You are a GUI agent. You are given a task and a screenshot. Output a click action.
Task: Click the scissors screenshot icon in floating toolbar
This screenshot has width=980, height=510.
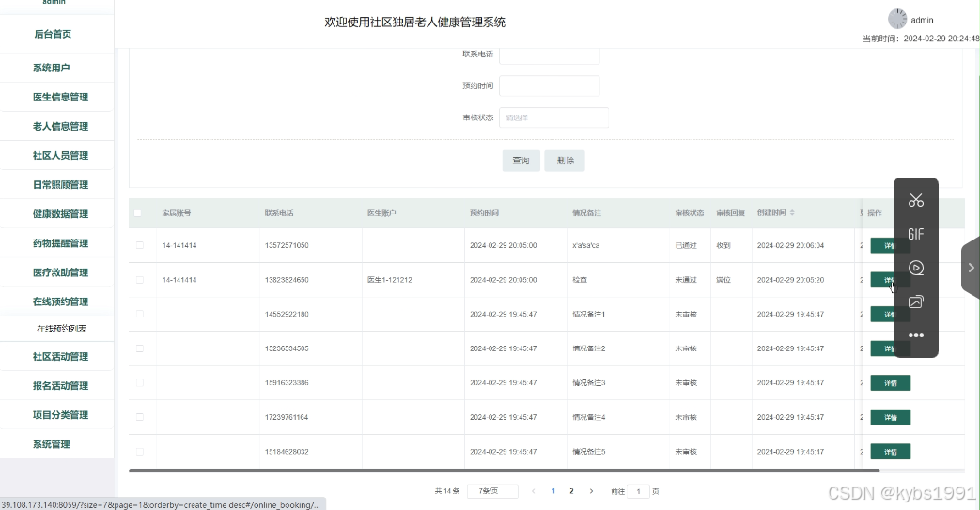point(915,201)
